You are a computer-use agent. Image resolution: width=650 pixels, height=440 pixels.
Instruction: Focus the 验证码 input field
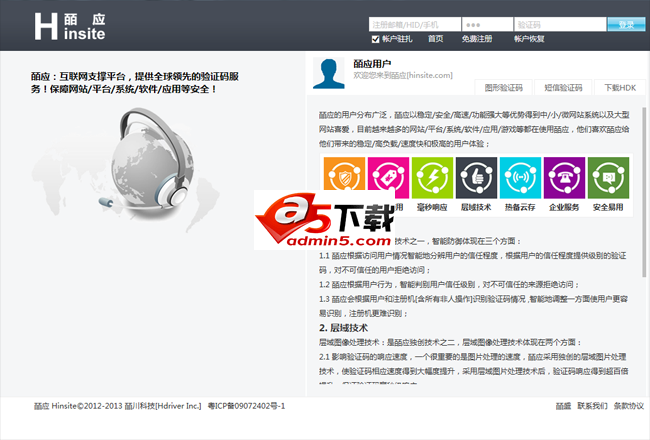(560, 24)
